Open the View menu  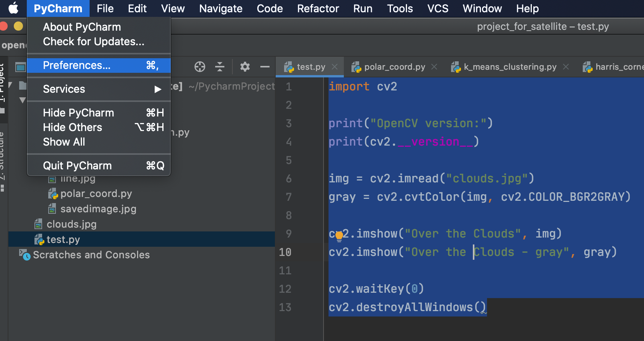click(x=173, y=8)
